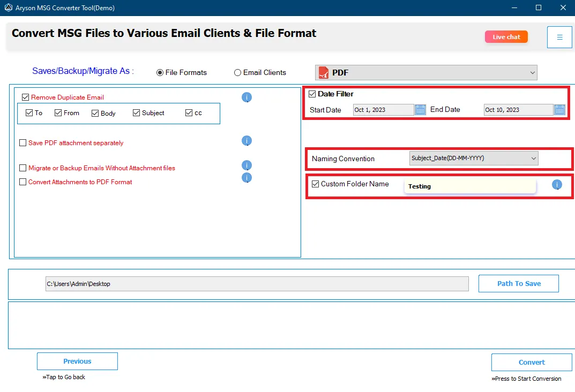Toggle the Subject checkbox
575x392 pixels.
[137, 113]
